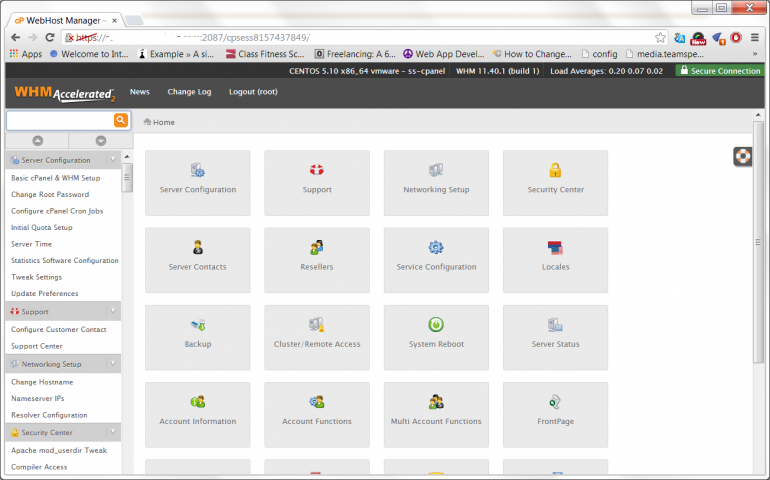
Task: Open the Update Preferences link
Action: 45,293
